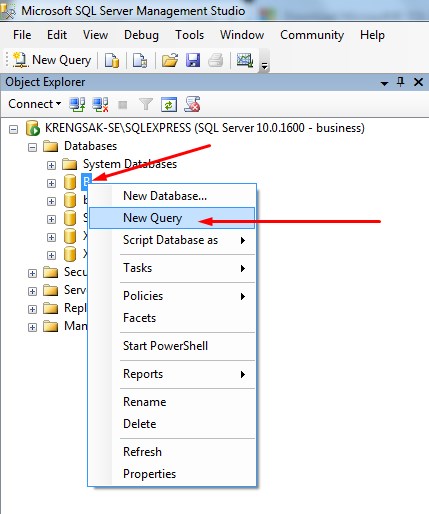Image resolution: width=429 pixels, height=514 pixels.
Task: Open the Window menu
Action: click(x=242, y=35)
